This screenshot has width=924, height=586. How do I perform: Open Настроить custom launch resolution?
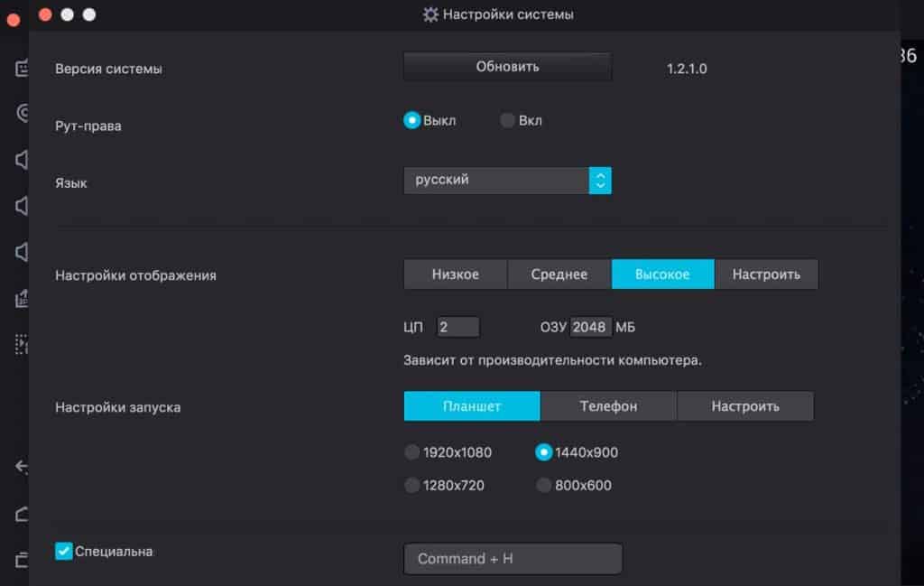click(745, 406)
